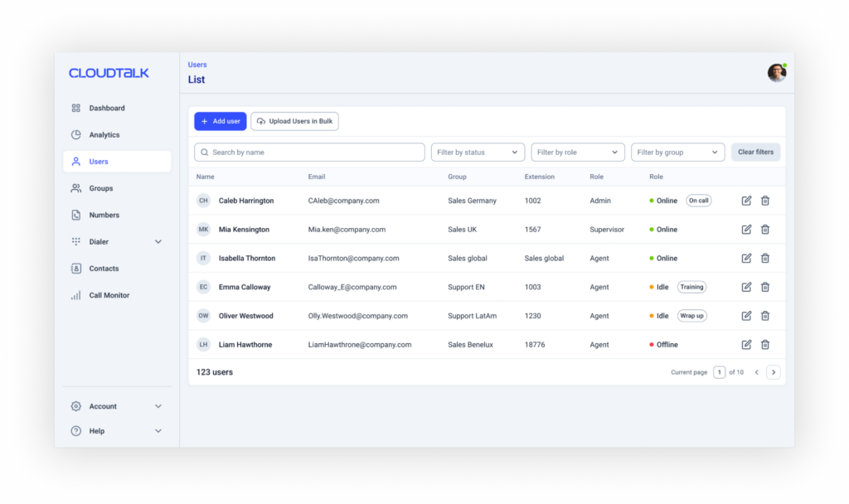The height and width of the screenshot is (504, 849).
Task: Go to Analytics in the sidebar
Action: tap(104, 135)
